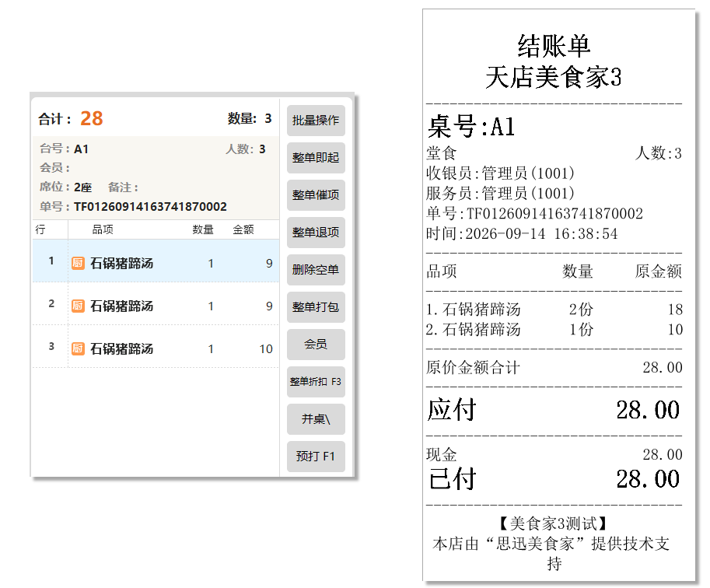Click the orange total 28 next to 合计

point(92,119)
